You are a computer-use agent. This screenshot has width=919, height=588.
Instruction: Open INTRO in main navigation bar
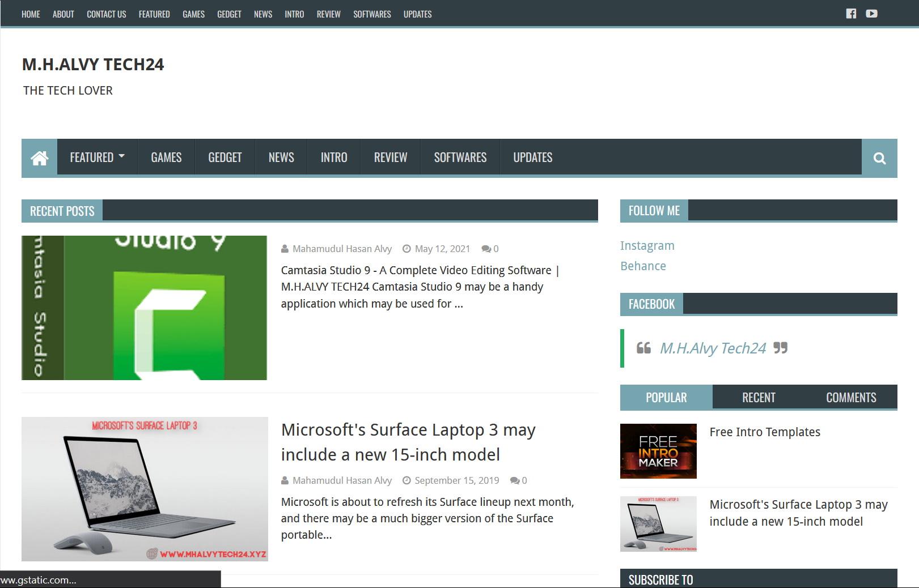point(334,157)
